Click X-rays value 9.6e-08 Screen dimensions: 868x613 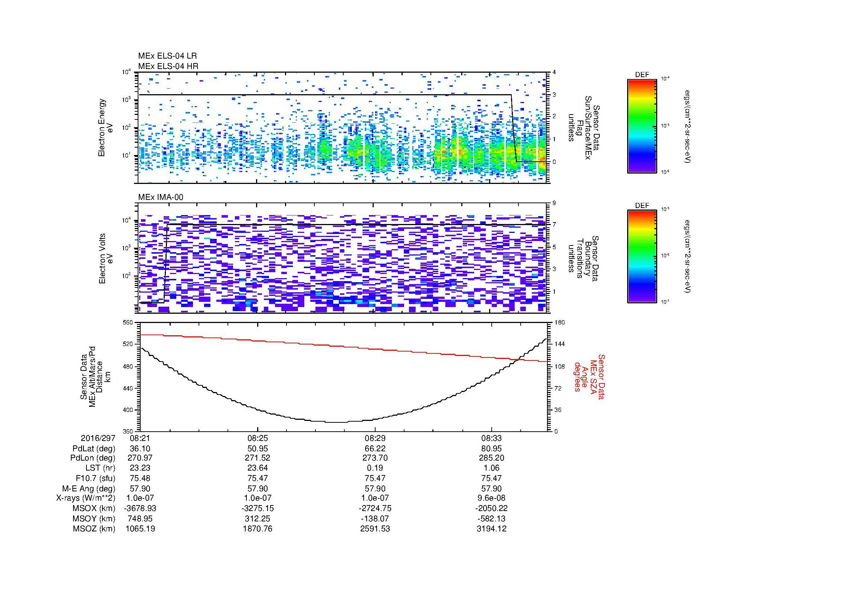[491, 498]
